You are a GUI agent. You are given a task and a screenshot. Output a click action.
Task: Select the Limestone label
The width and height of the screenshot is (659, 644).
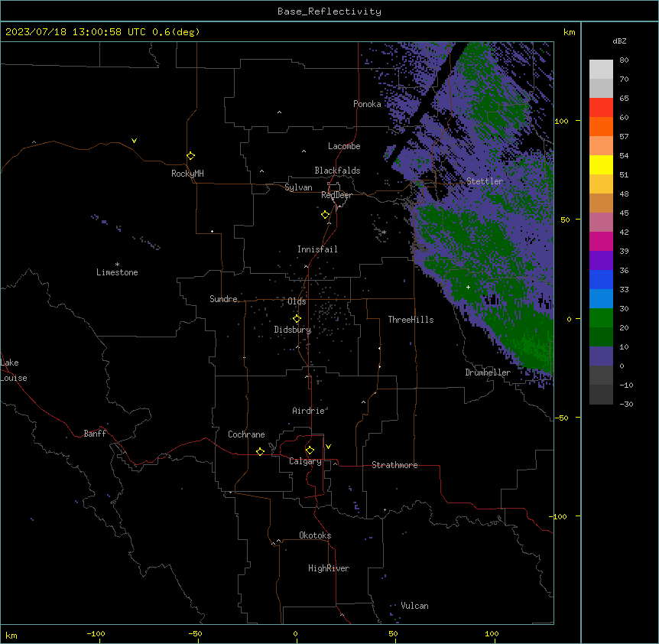click(117, 272)
